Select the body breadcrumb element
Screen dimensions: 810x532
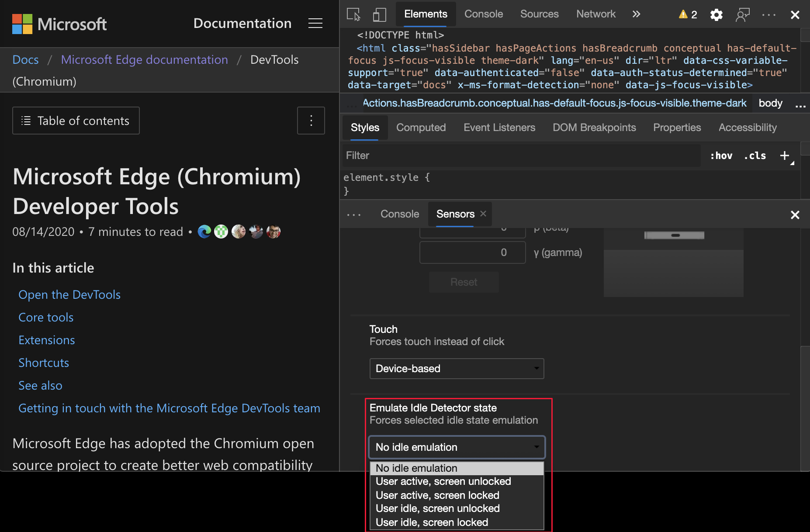770,103
